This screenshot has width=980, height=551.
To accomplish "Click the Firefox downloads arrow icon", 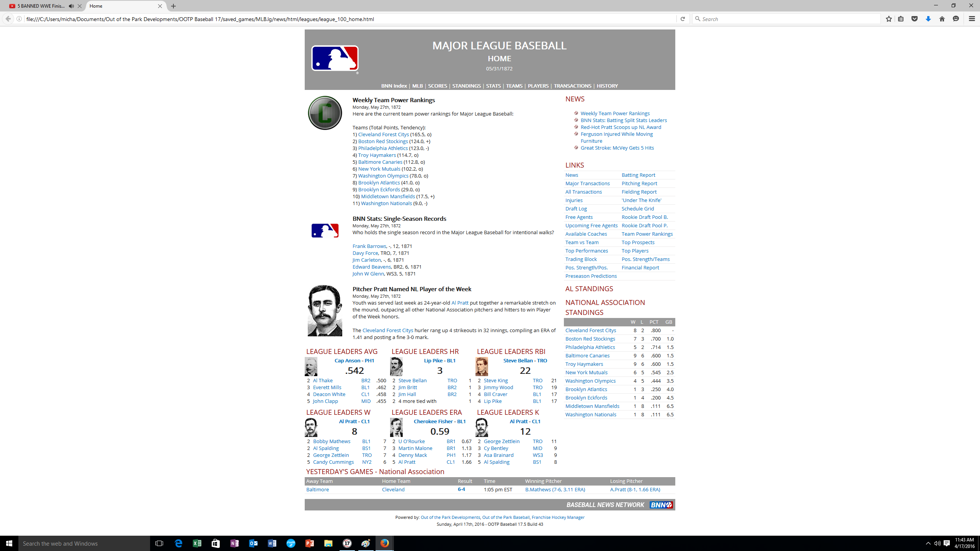I will pos(928,19).
